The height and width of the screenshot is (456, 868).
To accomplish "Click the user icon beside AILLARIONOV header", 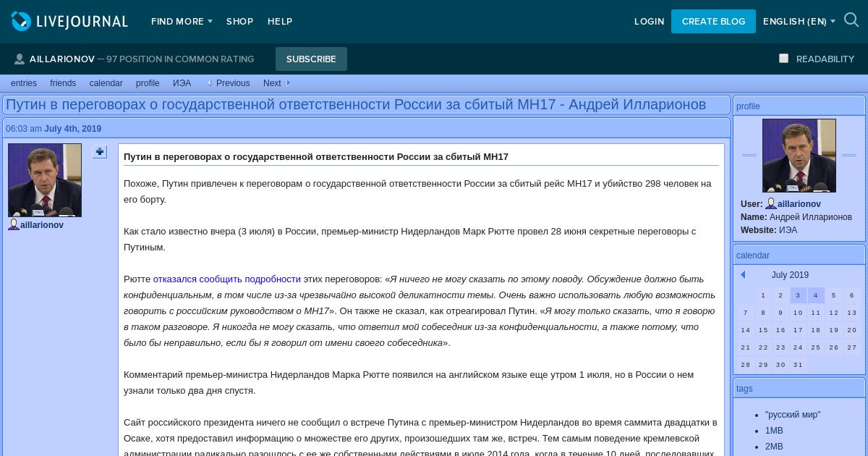I will [x=20, y=59].
